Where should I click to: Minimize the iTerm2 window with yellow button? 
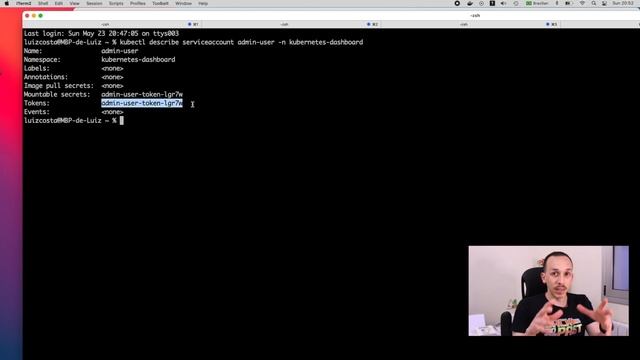pyautogui.click(x=34, y=16)
